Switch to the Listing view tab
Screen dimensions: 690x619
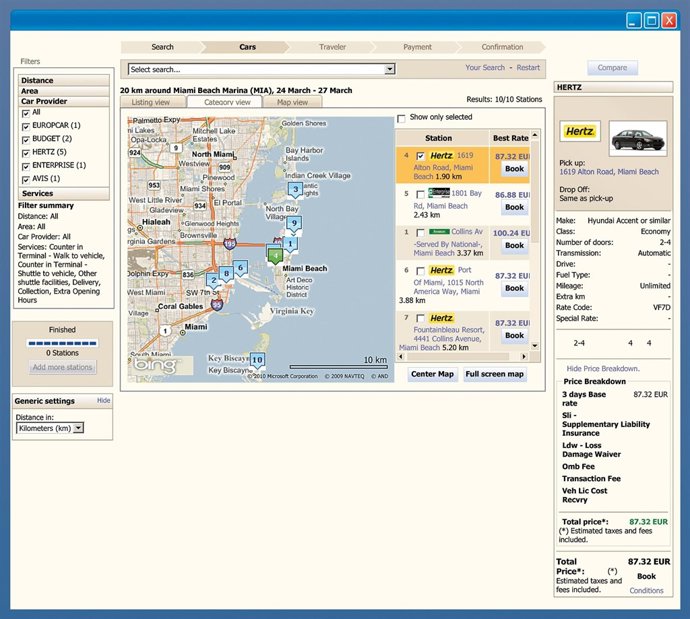(x=151, y=102)
